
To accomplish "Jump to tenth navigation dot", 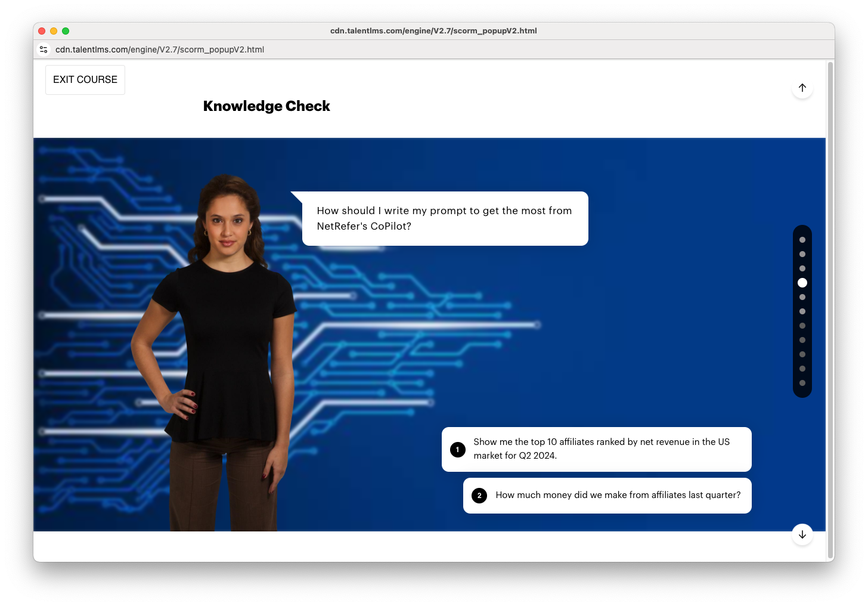I will tap(802, 369).
